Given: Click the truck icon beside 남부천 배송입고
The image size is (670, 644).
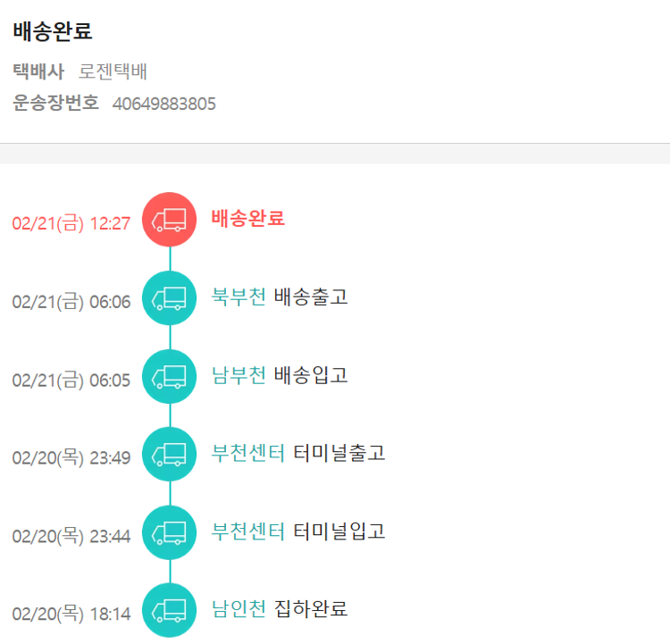Looking at the screenshot, I should [169, 376].
